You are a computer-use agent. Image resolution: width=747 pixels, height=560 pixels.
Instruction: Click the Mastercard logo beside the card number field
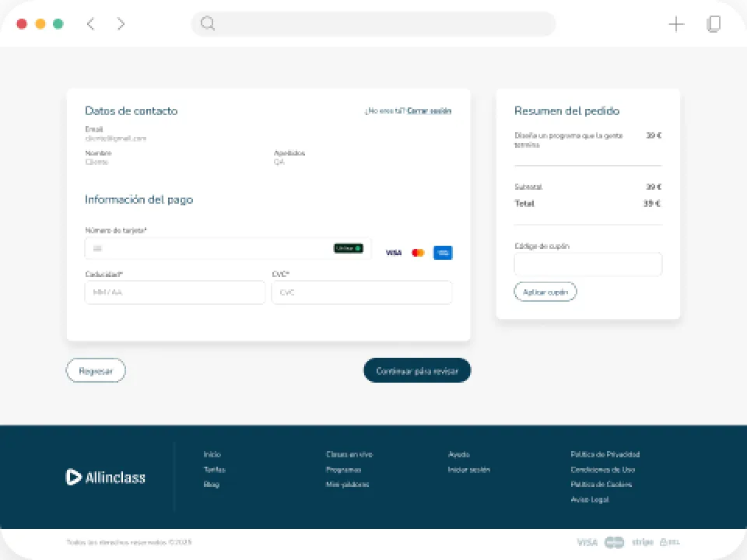(x=418, y=252)
